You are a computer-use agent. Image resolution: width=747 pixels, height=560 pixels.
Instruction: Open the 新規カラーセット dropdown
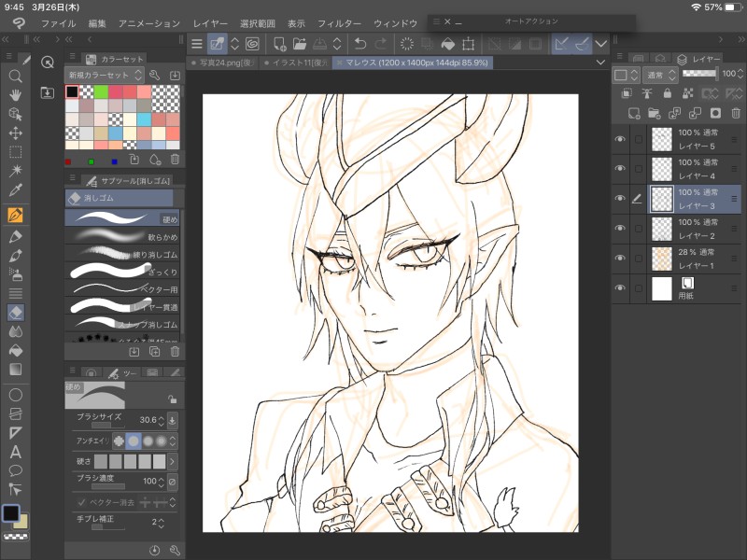104,75
